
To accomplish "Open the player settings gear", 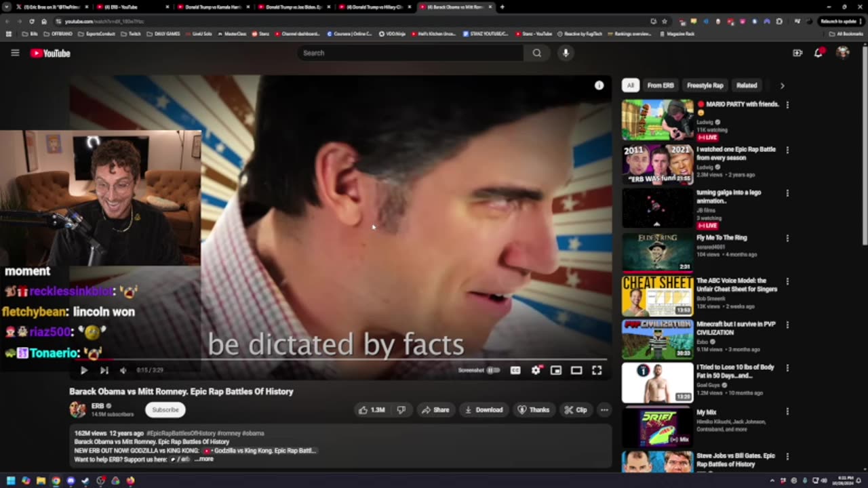I will pos(536,370).
